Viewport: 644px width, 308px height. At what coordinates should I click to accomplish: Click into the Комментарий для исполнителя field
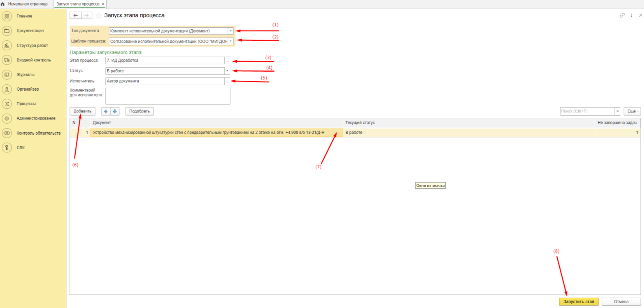168,96
